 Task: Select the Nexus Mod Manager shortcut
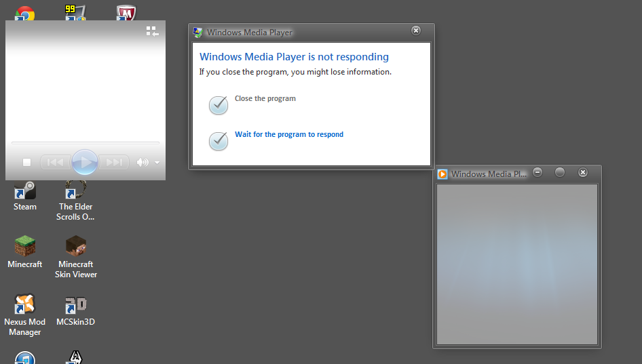pyautogui.click(x=25, y=315)
